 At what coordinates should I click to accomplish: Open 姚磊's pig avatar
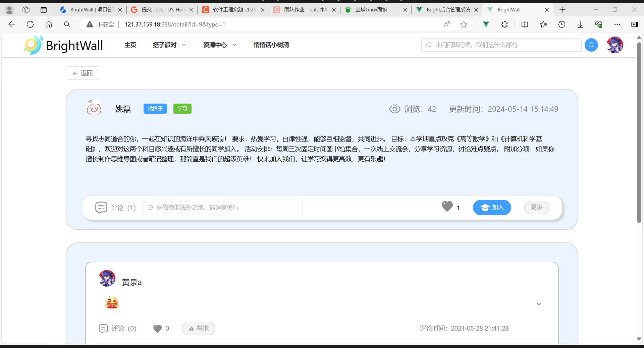click(x=94, y=108)
